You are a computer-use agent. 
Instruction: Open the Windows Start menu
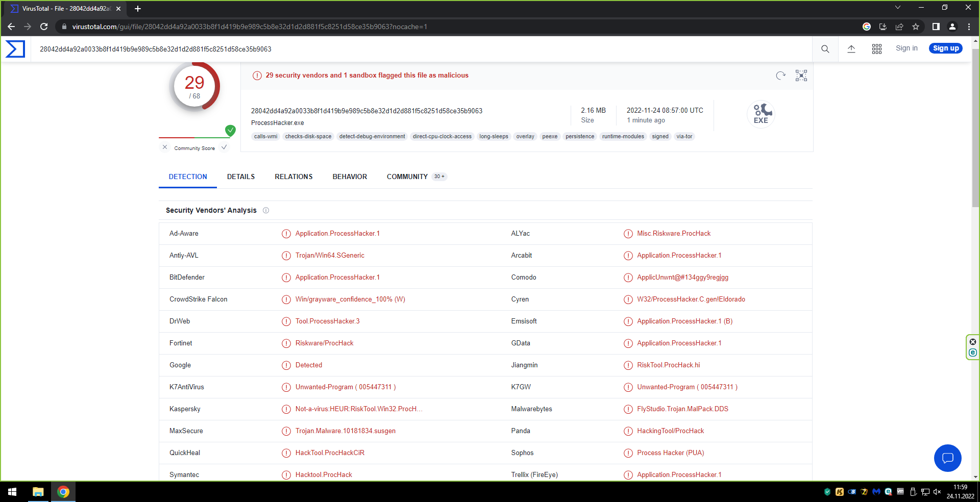pos(12,492)
